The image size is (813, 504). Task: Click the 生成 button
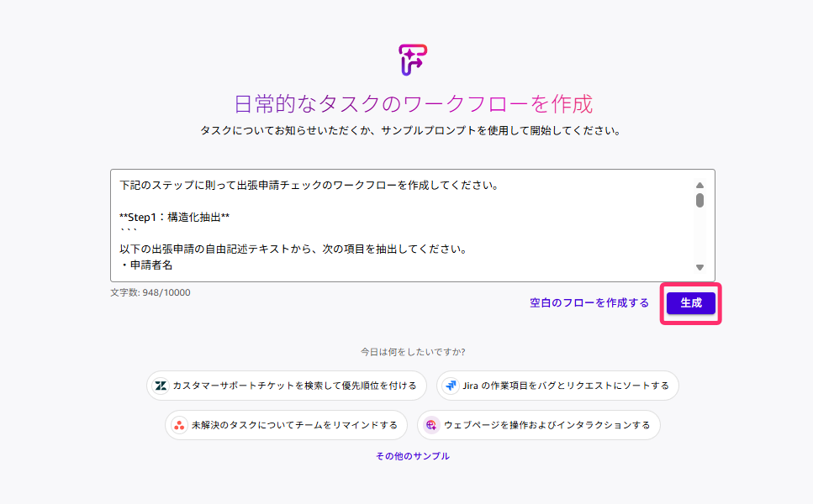click(690, 303)
